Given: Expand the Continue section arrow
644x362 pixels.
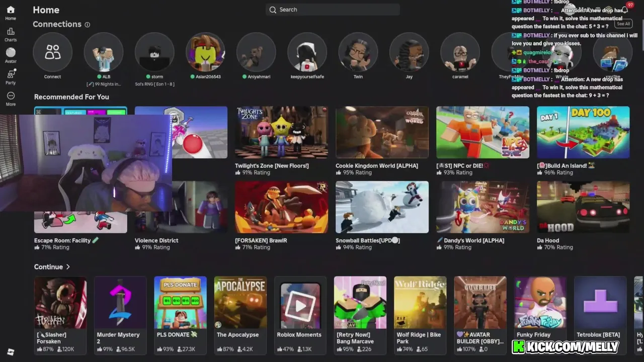Looking at the screenshot, I should point(68,267).
